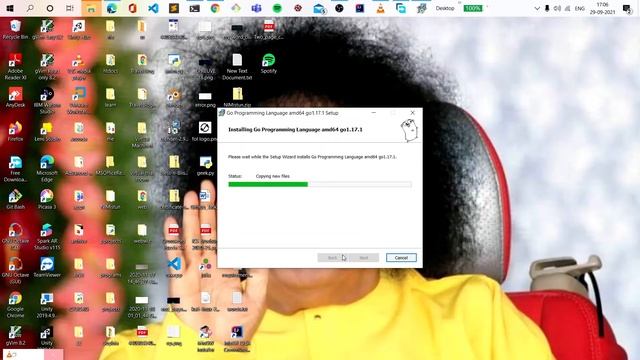Click the ENG language indicator
The height and width of the screenshot is (360, 640).
pyautogui.click(x=580, y=8)
